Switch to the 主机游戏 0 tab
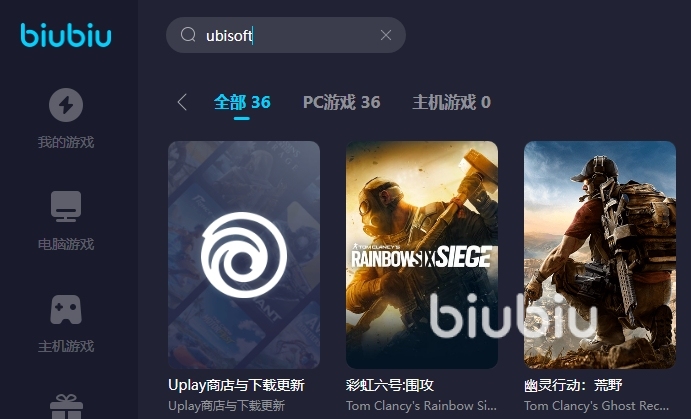The width and height of the screenshot is (691, 419). click(452, 102)
